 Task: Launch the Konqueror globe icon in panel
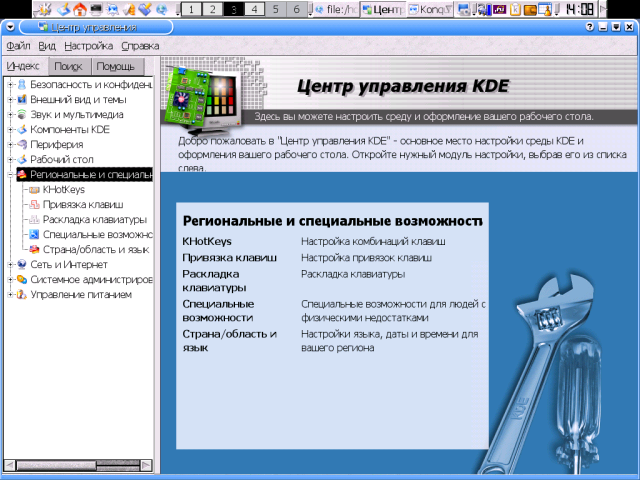(x=162, y=9)
